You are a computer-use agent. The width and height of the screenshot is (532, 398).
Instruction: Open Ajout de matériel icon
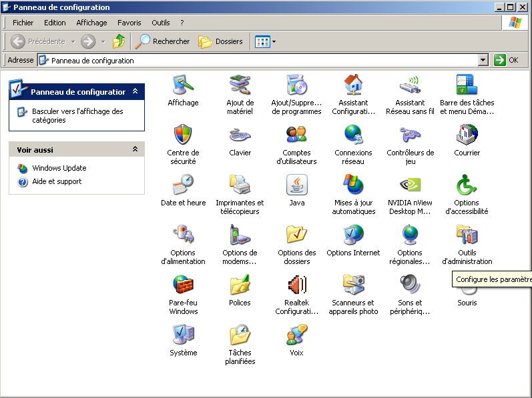[x=240, y=85]
